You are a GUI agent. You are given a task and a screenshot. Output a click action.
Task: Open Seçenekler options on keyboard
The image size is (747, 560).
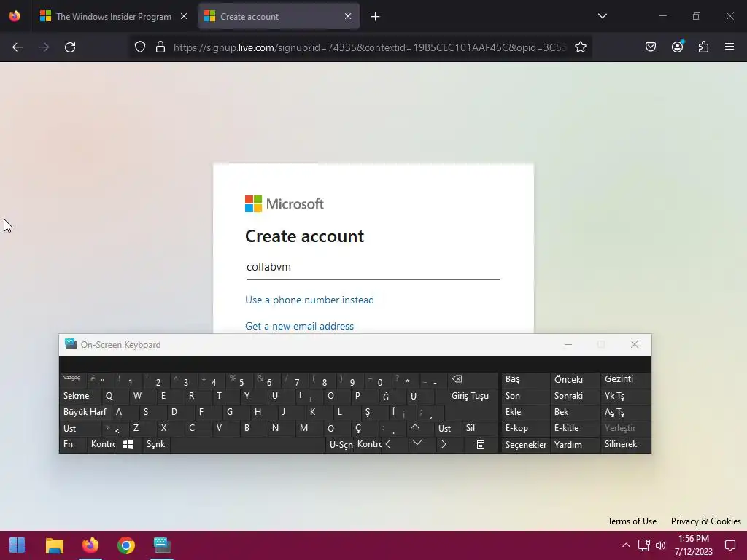click(x=525, y=444)
